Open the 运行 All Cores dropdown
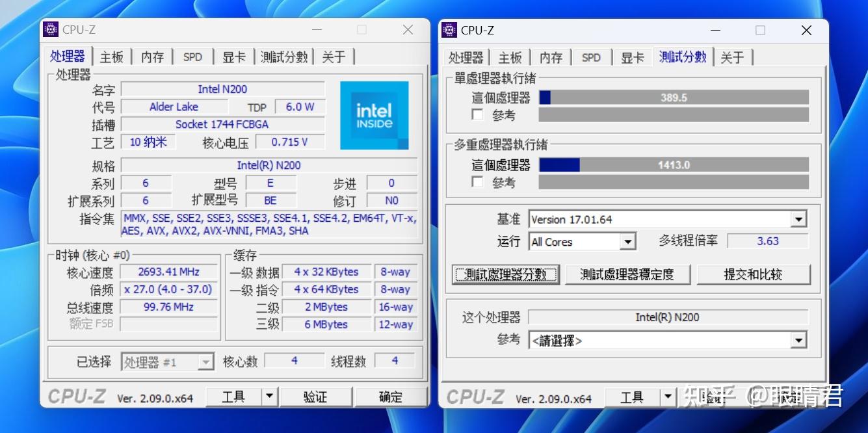The image size is (868, 433). [627, 241]
